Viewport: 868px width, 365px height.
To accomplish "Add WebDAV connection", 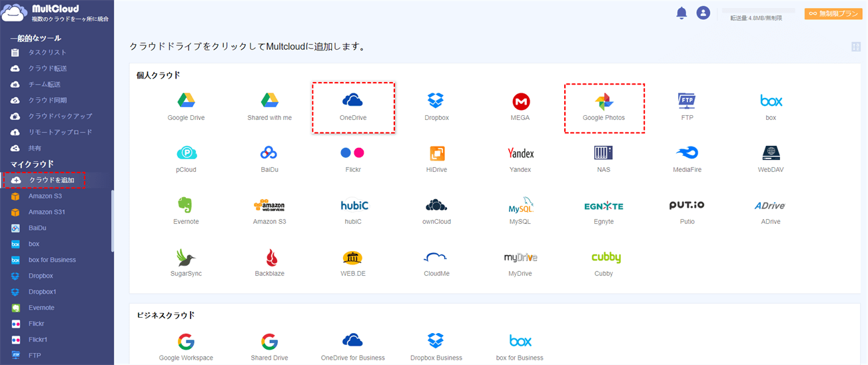I will (x=771, y=159).
